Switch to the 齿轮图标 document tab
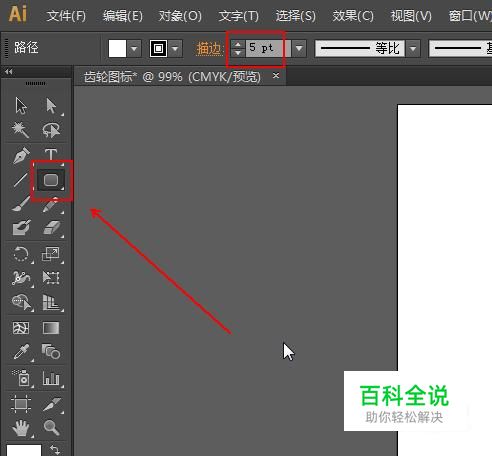 pyautogui.click(x=172, y=77)
